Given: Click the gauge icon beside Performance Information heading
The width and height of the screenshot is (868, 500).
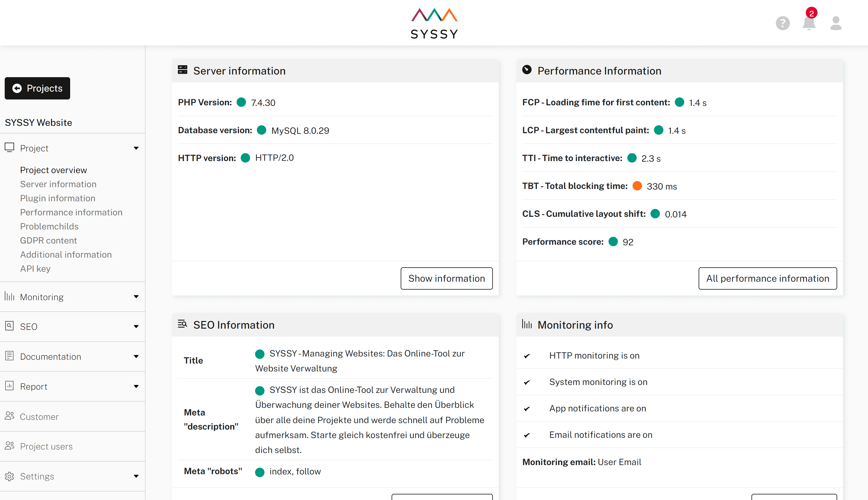Looking at the screenshot, I should tap(527, 70).
